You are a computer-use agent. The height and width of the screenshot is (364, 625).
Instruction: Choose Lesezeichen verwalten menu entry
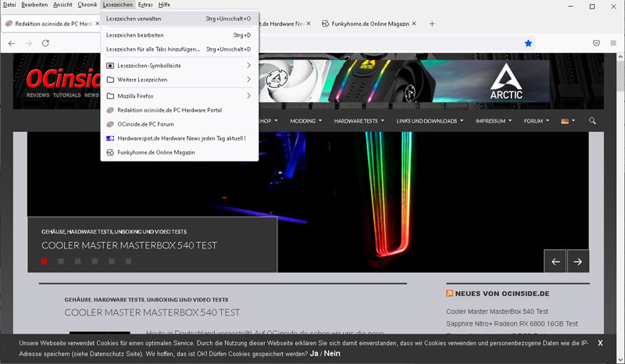180,19
